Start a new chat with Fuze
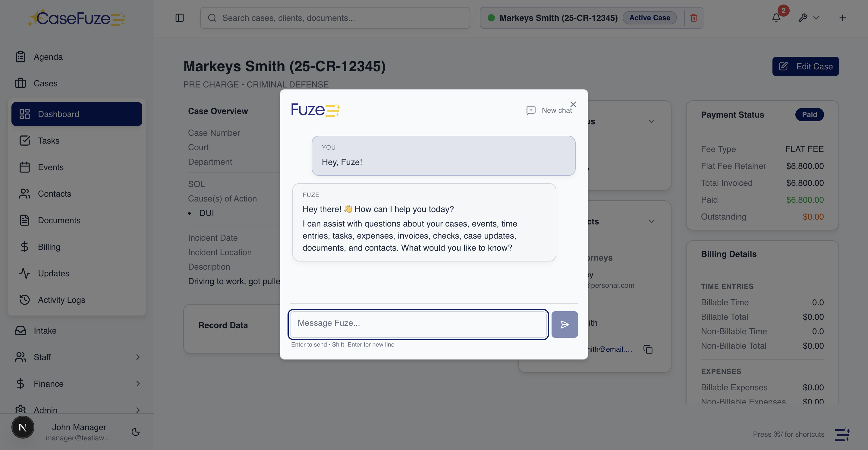This screenshot has width=868, height=450. 549,111
